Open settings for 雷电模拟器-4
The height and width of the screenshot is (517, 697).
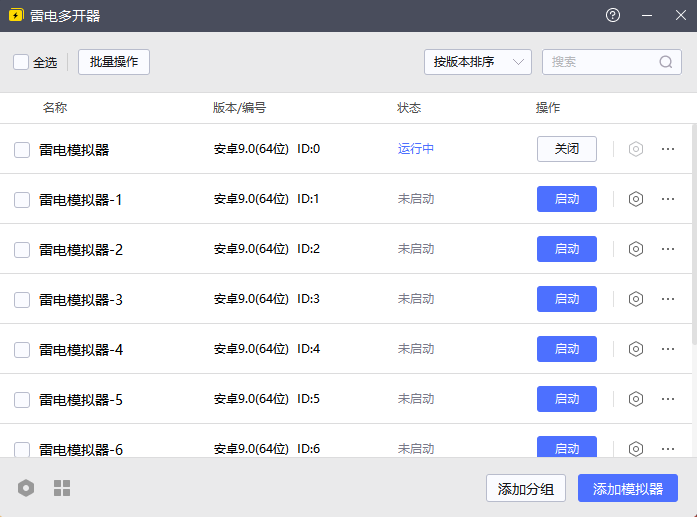click(x=635, y=349)
